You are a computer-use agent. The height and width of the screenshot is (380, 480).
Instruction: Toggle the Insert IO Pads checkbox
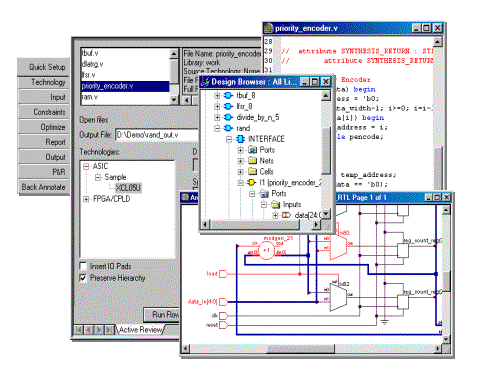pos(83,266)
